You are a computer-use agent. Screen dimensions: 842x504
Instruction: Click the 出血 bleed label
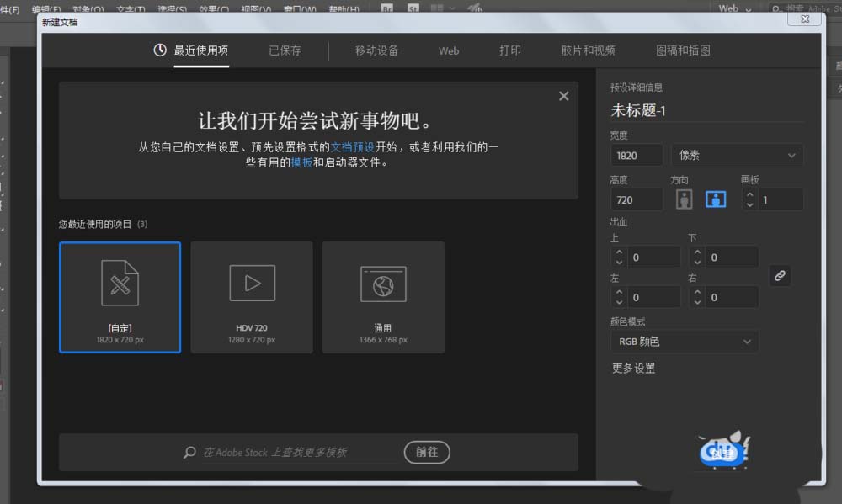pos(619,221)
